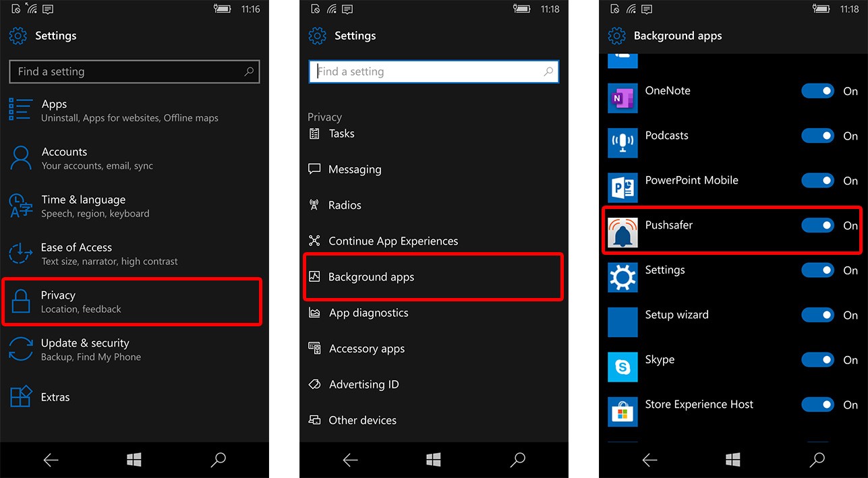This screenshot has width=868, height=478.
Task: Tap the Continue App Experiences icon
Action: coord(314,241)
